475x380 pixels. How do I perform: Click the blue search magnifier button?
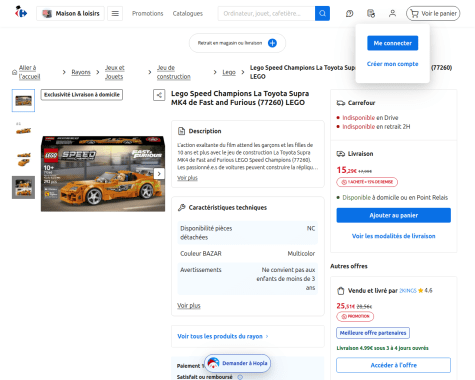pos(322,13)
